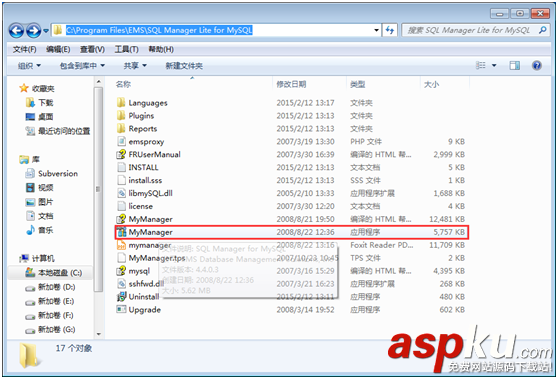Sort by the 大小 column header
The width and height of the screenshot is (558, 379).
pyautogui.click(x=431, y=84)
